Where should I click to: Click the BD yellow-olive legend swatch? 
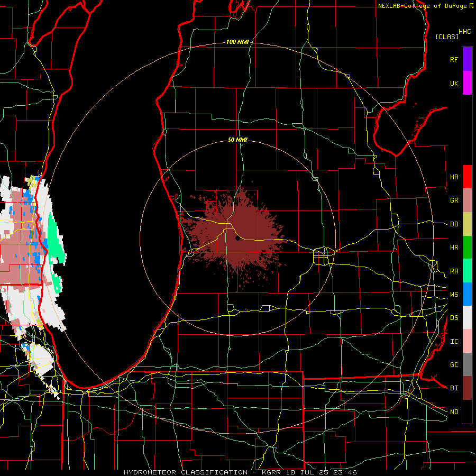pyautogui.click(x=467, y=224)
